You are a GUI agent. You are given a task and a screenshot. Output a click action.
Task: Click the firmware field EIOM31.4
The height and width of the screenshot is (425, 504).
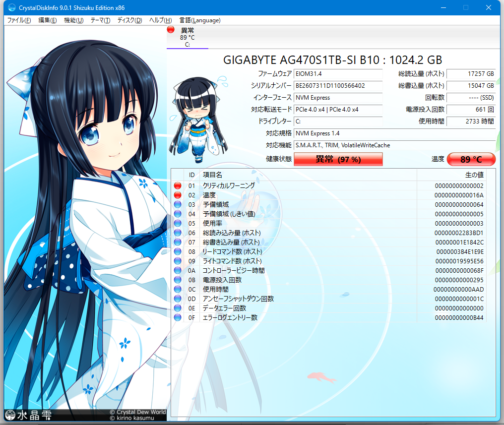tap(338, 74)
